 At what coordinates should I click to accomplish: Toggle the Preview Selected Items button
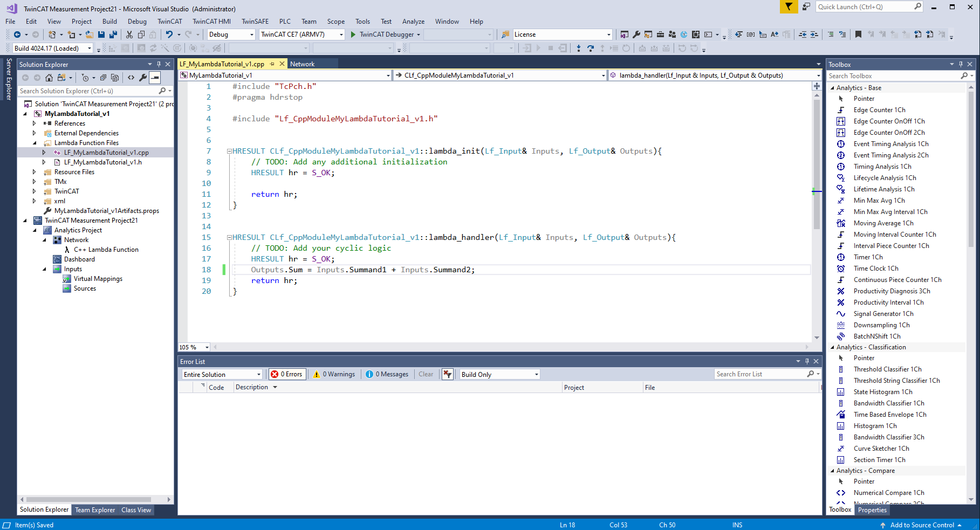[155, 78]
